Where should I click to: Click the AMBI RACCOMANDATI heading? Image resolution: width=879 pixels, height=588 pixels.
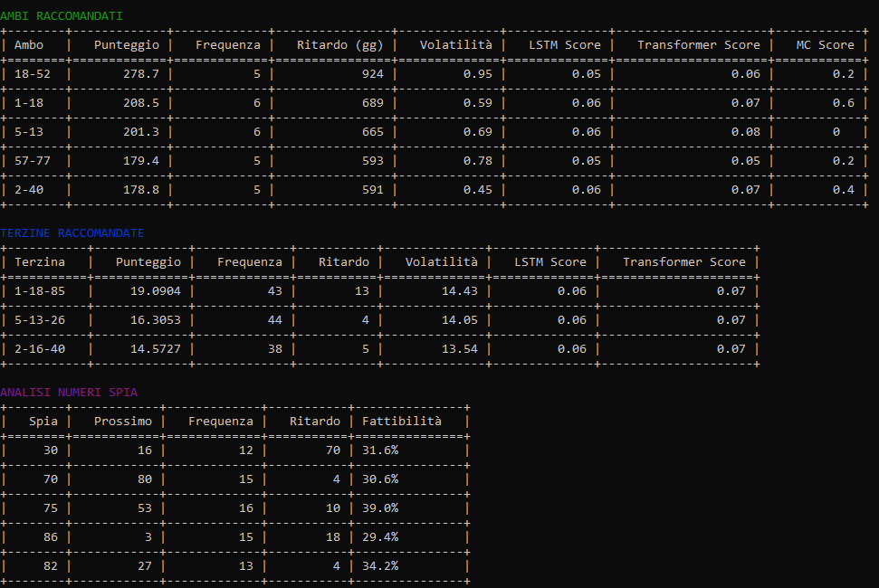tap(61, 16)
